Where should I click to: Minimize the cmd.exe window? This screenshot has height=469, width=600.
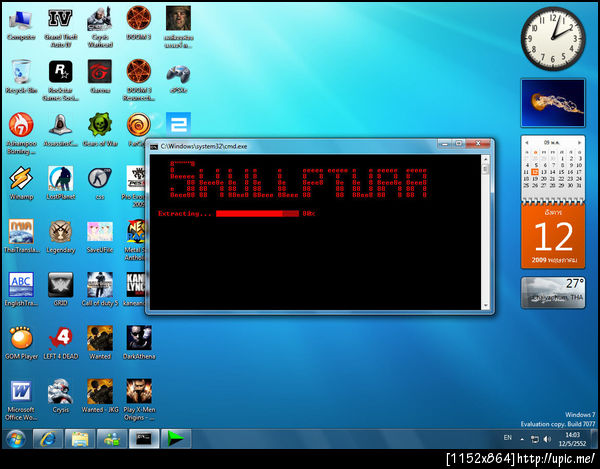(444, 144)
